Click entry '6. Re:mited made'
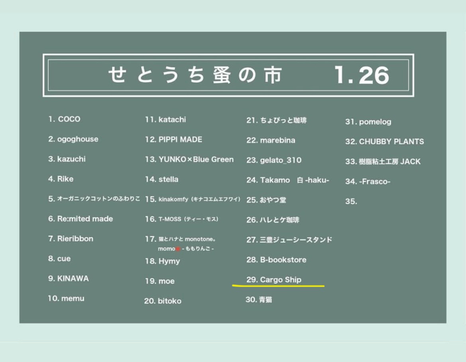Viewport: 466px width, 362px height. [81, 219]
